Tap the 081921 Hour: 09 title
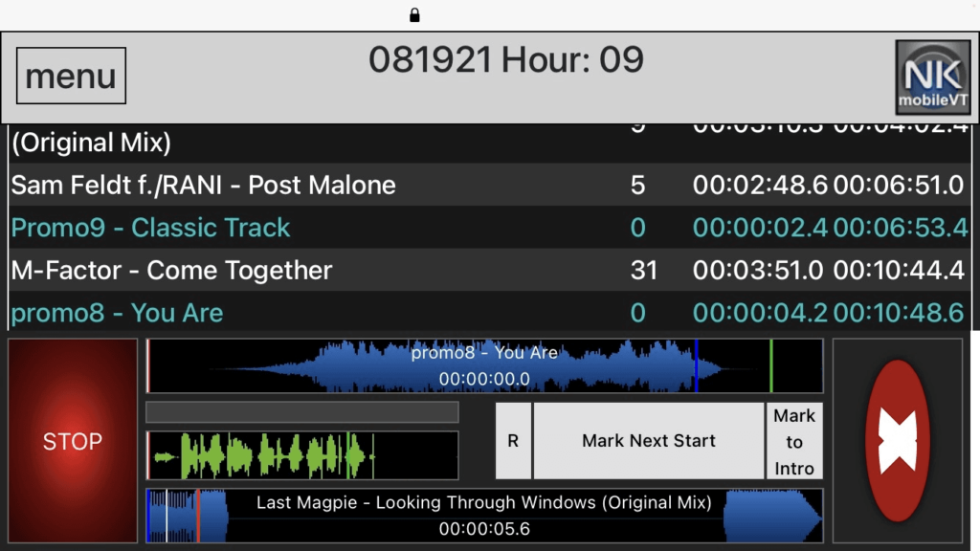The height and width of the screenshot is (551, 980). [506, 60]
